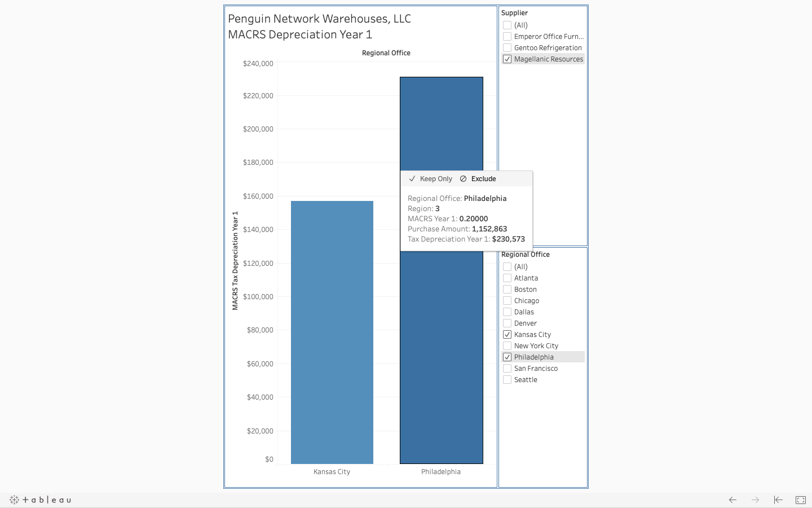Viewport: 812px width, 508px height.
Task: Click the slash icon beside Exclude
Action: tap(464, 178)
